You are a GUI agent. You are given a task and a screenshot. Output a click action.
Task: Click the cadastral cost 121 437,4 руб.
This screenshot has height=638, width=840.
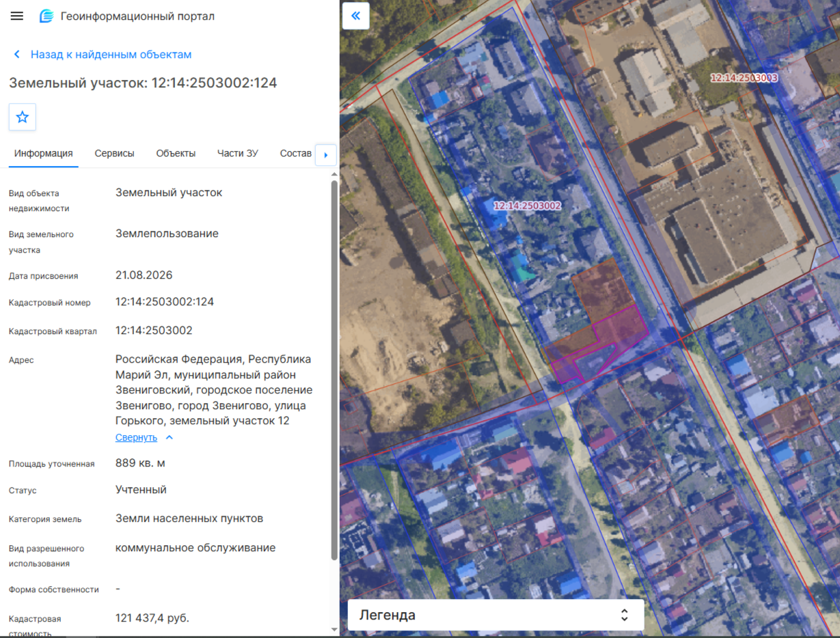[152, 618]
